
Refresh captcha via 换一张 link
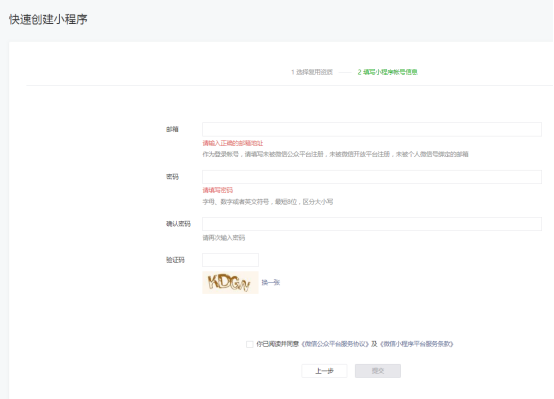click(x=271, y=282)
